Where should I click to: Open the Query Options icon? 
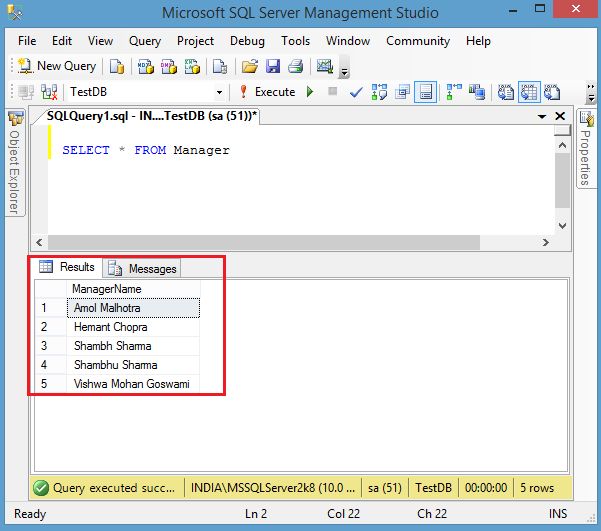click(402, 92)
